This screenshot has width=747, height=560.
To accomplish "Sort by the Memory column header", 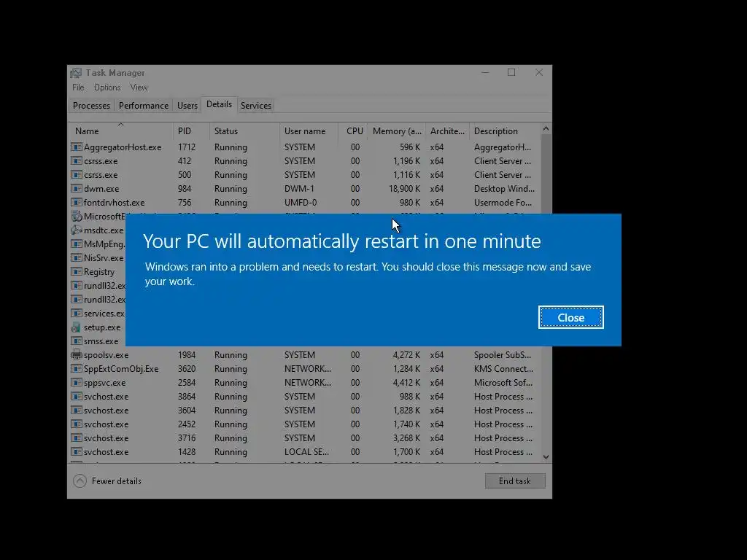I will tap(396, 131).
